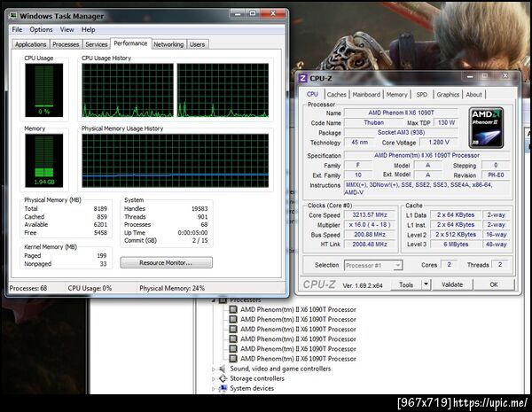Click the HT Link value 2008.48 MHz
Image resolution: width=532 pixels, height=412 pixels.
click(370, 245)
